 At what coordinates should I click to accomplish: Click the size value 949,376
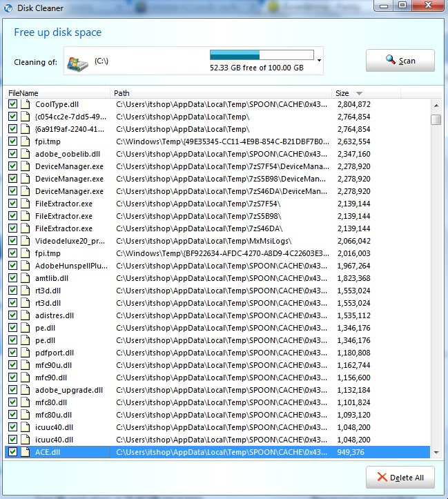click(350, 452)
